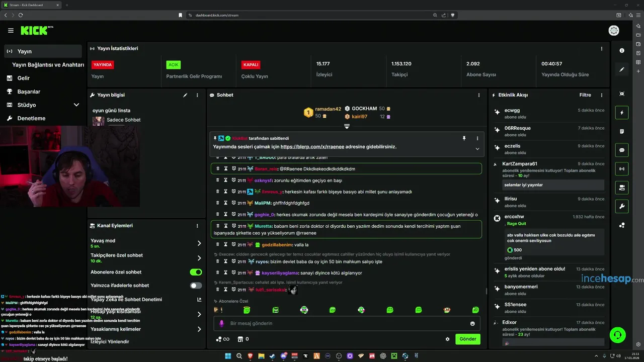The height and width of the screenshot is (362, 644).
Task: Open the green support headset chat bubble
Action: click(x=617, y=334)
